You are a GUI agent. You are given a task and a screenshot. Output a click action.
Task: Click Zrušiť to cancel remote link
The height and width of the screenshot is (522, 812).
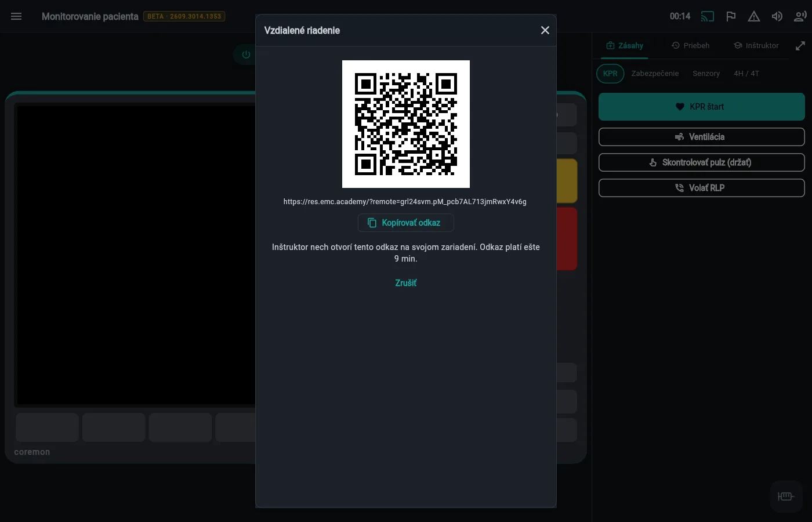point(406,283)
